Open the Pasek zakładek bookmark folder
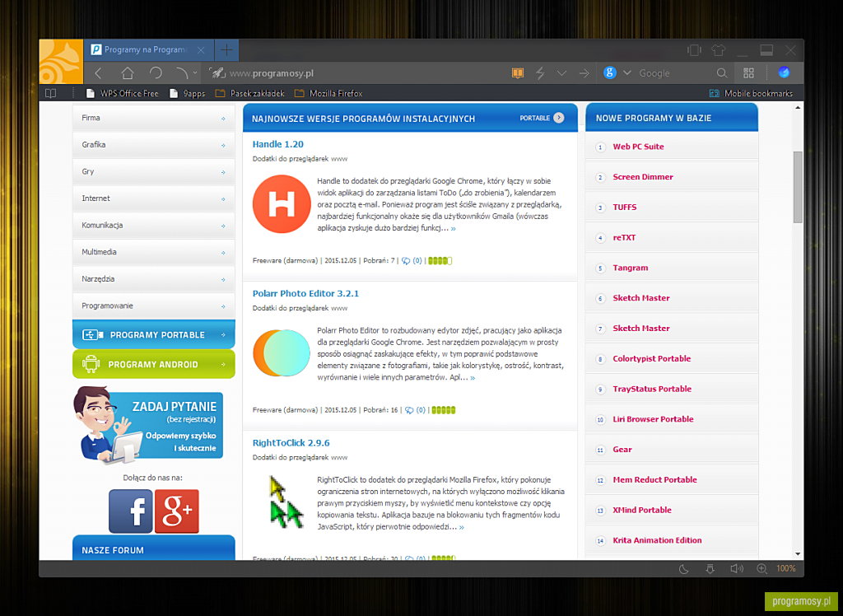843x616 pixels. tap(250, 94)
